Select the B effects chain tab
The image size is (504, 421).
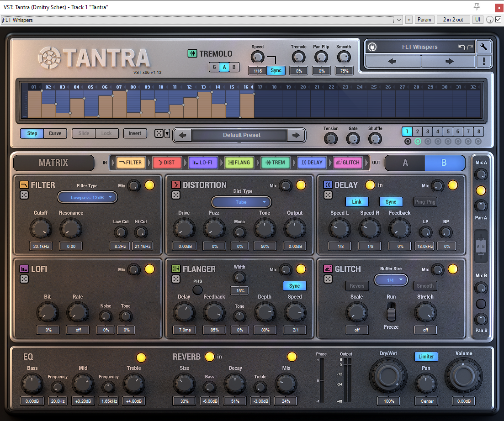(x=445, y=163)
